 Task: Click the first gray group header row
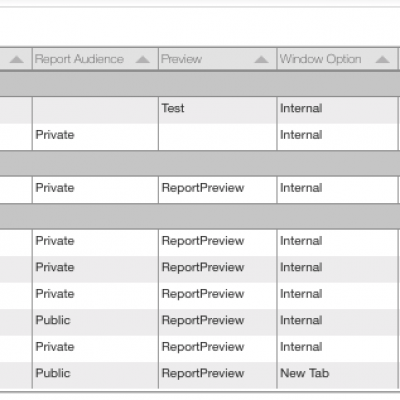200,84
